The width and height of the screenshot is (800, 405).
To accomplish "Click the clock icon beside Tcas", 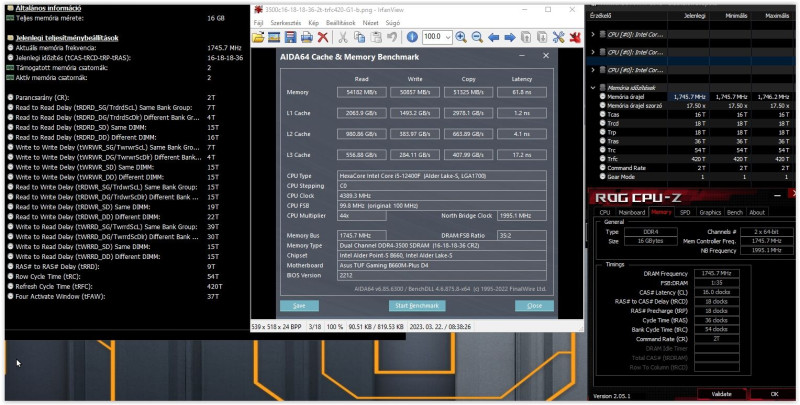I will point(603,115).
